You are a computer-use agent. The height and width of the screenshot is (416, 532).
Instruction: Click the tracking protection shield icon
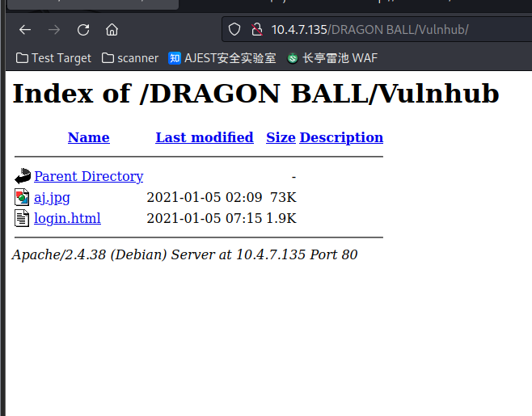coord(234,30)
